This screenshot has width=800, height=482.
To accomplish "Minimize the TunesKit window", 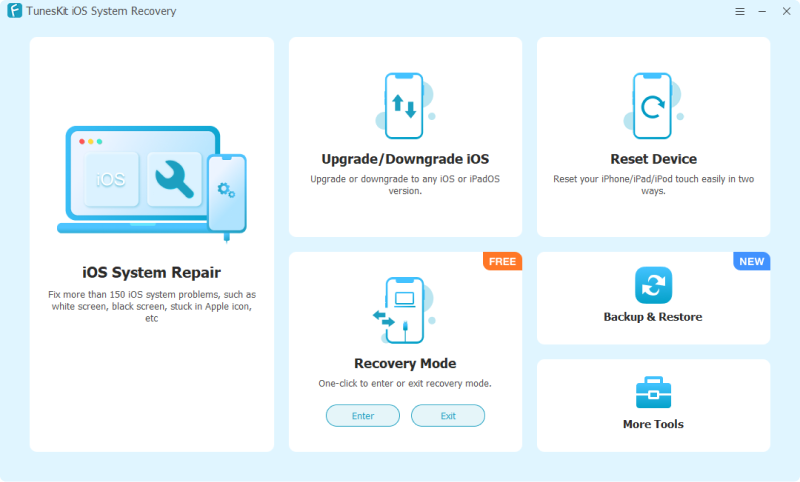I will coord(762,11).
